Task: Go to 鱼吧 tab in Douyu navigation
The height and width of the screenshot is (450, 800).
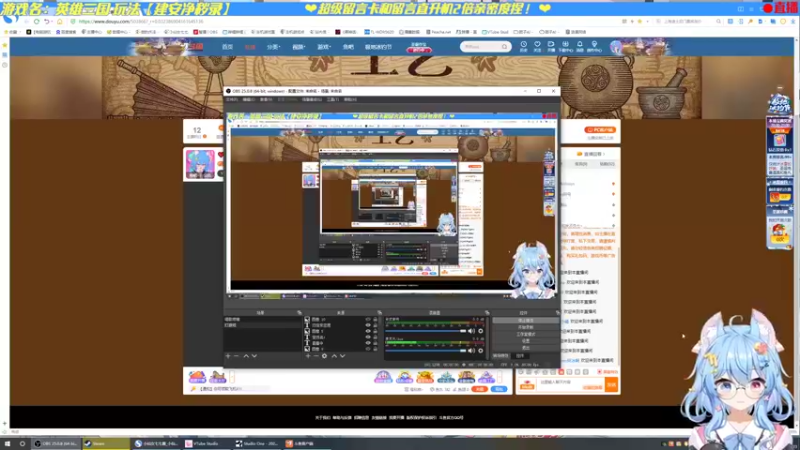Action: (348, 47)
